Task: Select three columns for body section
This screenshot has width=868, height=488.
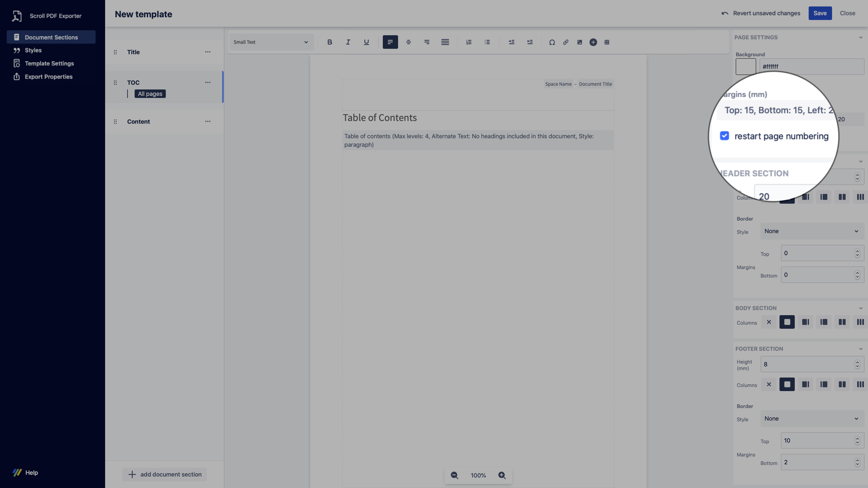Action: tap(860, 322)
